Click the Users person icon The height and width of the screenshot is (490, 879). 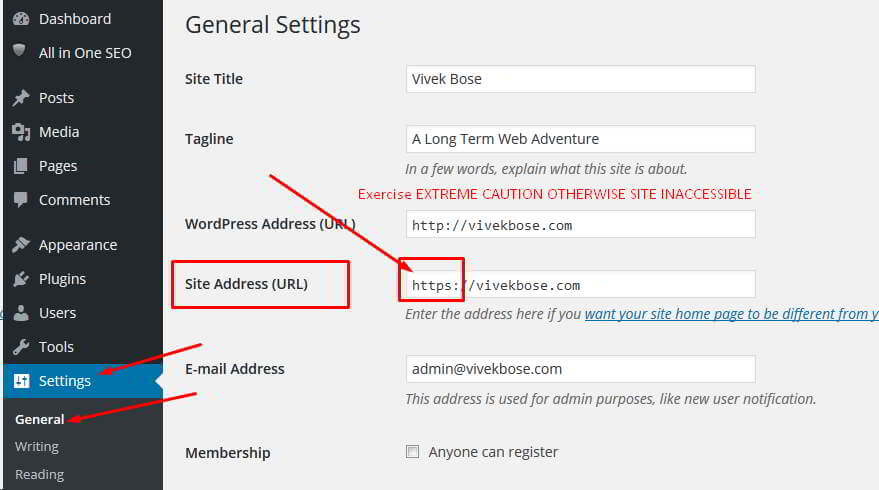21,313
